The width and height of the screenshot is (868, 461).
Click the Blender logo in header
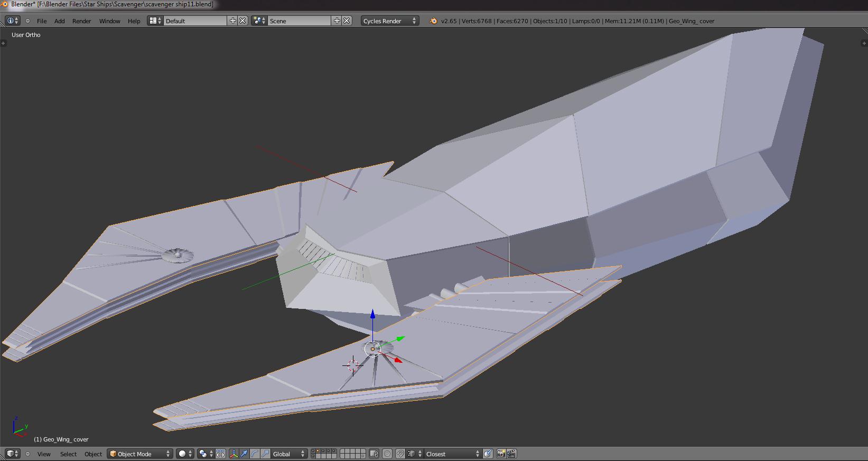pyautogui.click(x=433, y=21)
